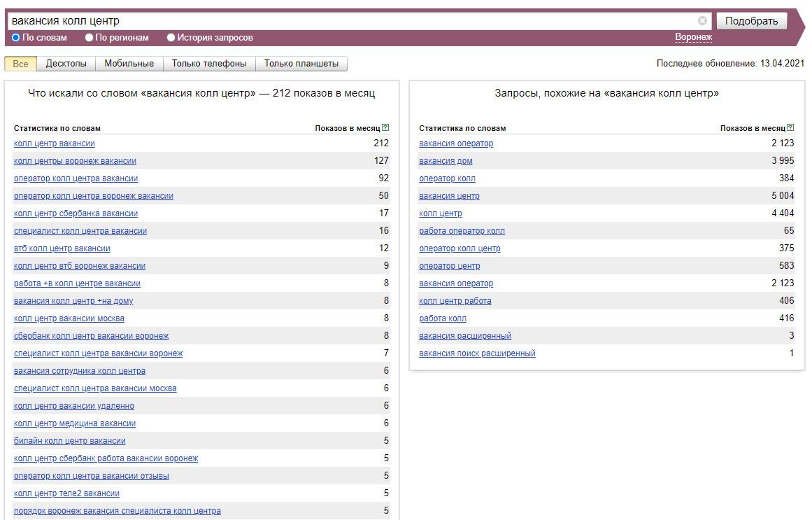Follow the 'работа оператор колл' similar query
The width and height of the screenshot is (812, 520).
pyautogui.click(x=462, y=231)
